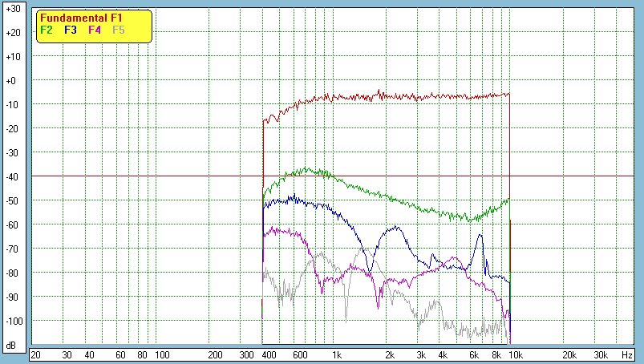The image size is (644, 364).
Task: Click the -100 level axis label
Action: tap(12, 322)
